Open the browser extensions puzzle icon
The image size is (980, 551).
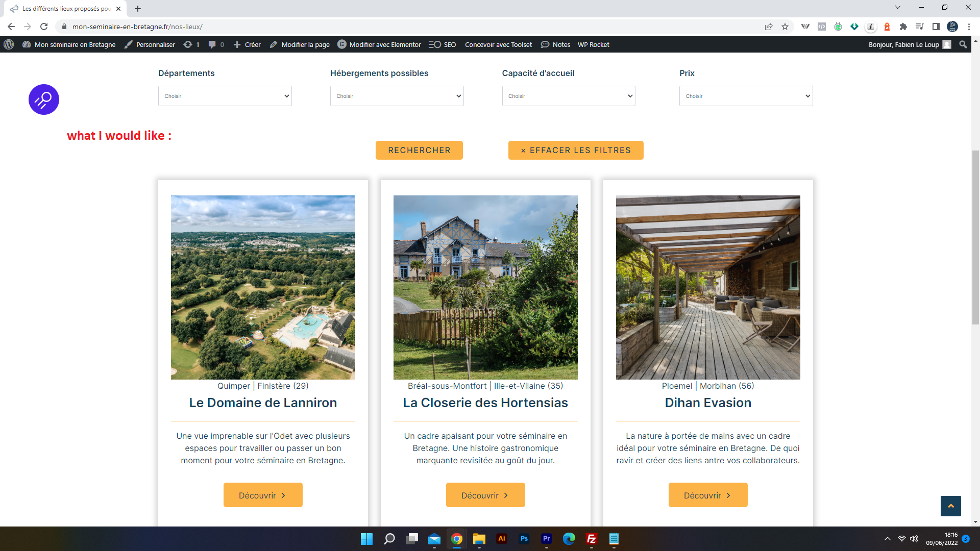coord(903,27)
